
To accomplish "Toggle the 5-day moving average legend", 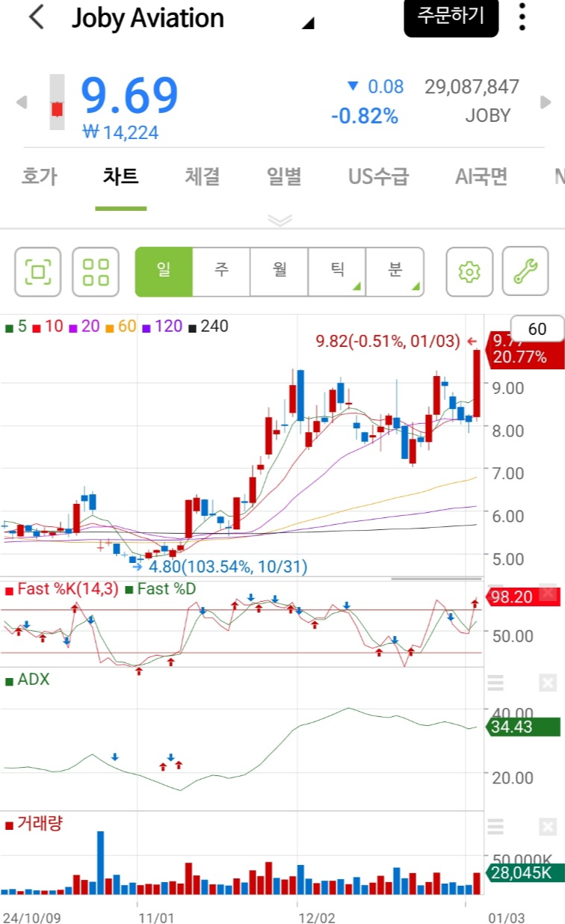I will [16, 327].
